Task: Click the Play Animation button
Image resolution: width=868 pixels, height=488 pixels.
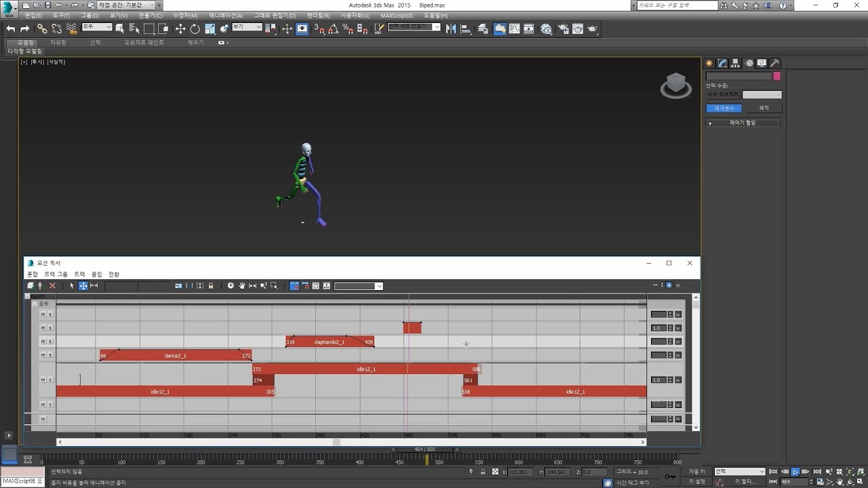Action: (795, 472)
